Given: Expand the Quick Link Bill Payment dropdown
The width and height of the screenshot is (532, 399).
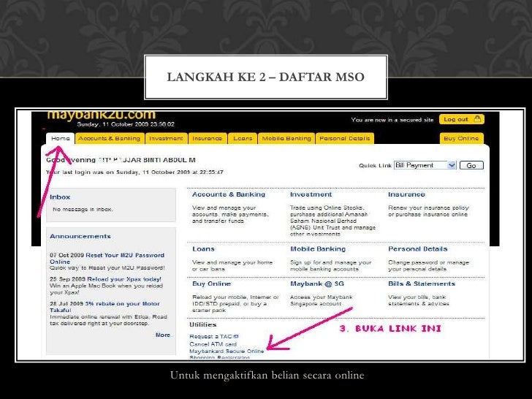Looking at the screenshot, I should pyautogui.click(x=425, y=165).
